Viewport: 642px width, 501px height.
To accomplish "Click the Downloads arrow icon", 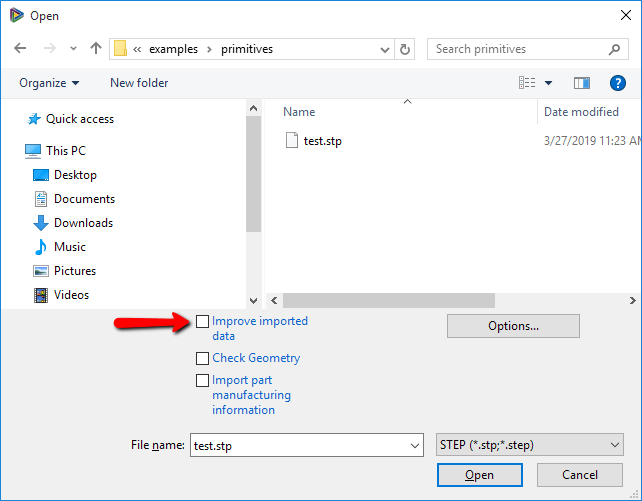I will [x=41, y=223].
